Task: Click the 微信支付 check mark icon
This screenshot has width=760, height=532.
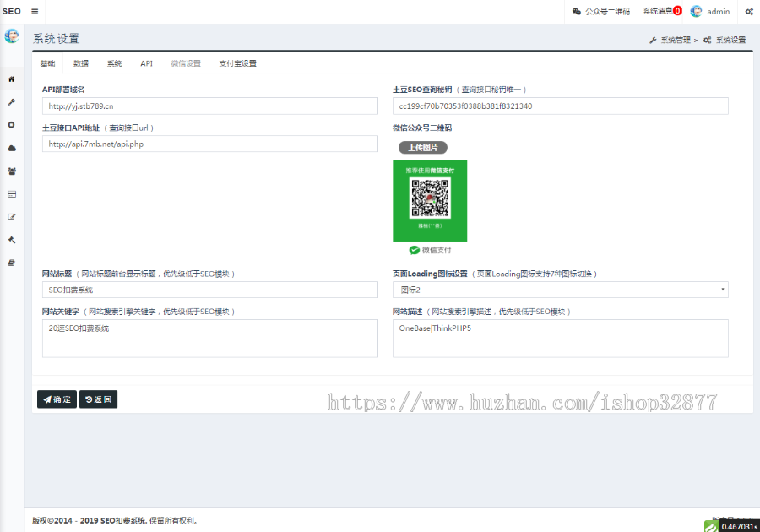Action: pos(414,250)
